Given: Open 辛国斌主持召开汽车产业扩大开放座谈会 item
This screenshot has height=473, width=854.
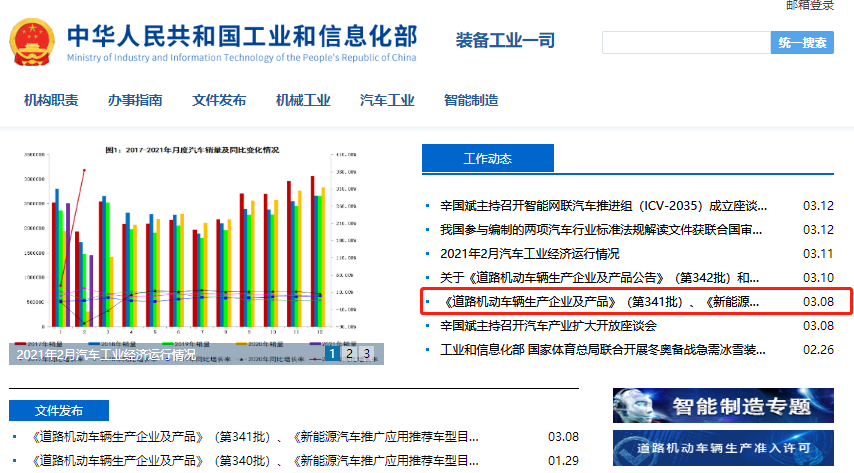Looking at the screenshot, I should [x=548, y=326].
